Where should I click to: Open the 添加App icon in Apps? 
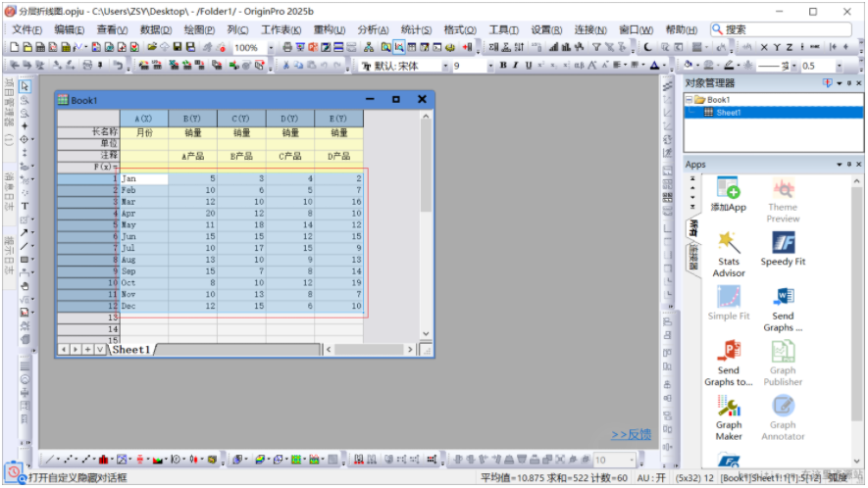point(729,194)
